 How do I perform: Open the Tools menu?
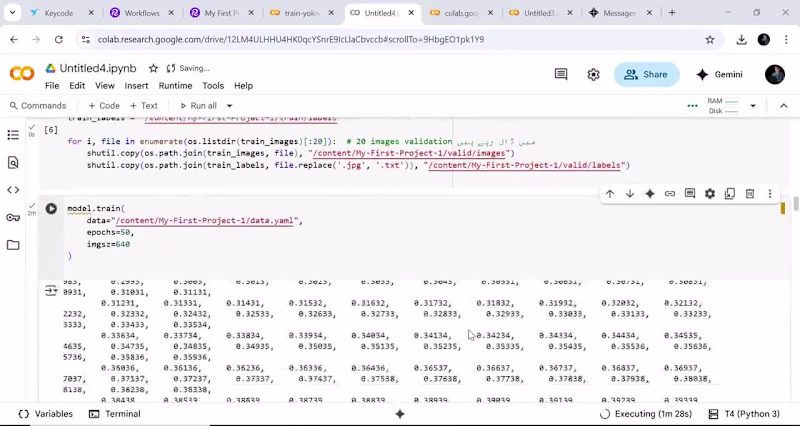[x=213, y=86]
